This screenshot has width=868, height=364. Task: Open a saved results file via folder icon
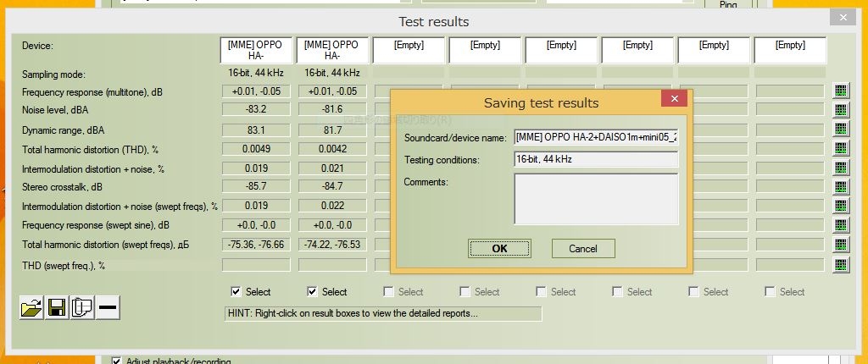pos(31,308)
